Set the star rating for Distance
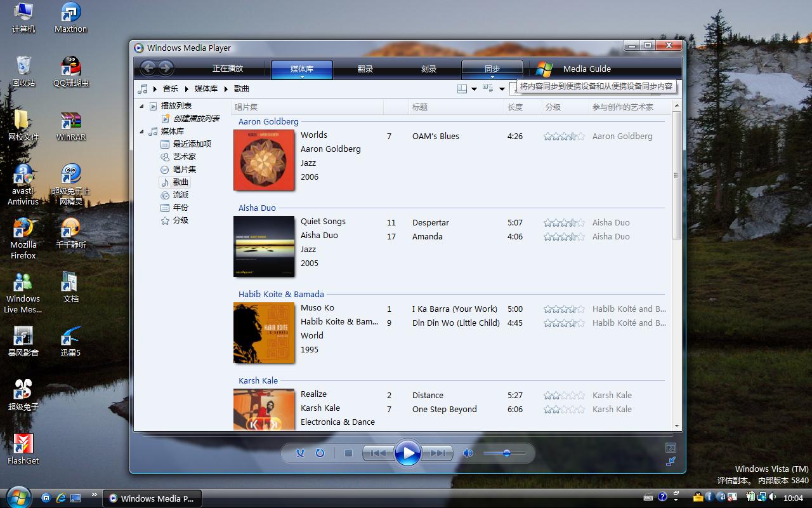This screenshot has width=812, height=508. [x=564, y=395]
